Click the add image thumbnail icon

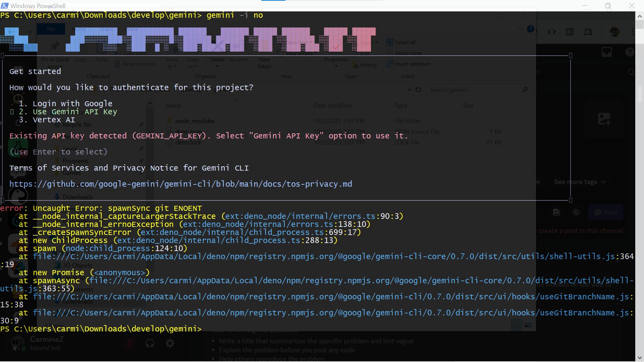[x=604, y=119]
